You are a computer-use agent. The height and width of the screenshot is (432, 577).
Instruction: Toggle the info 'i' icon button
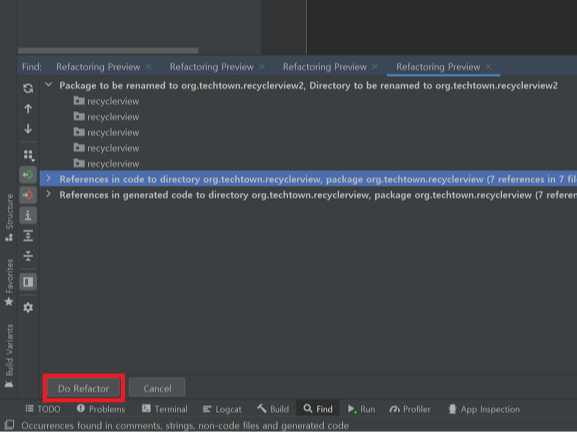[x=28, y=215]
